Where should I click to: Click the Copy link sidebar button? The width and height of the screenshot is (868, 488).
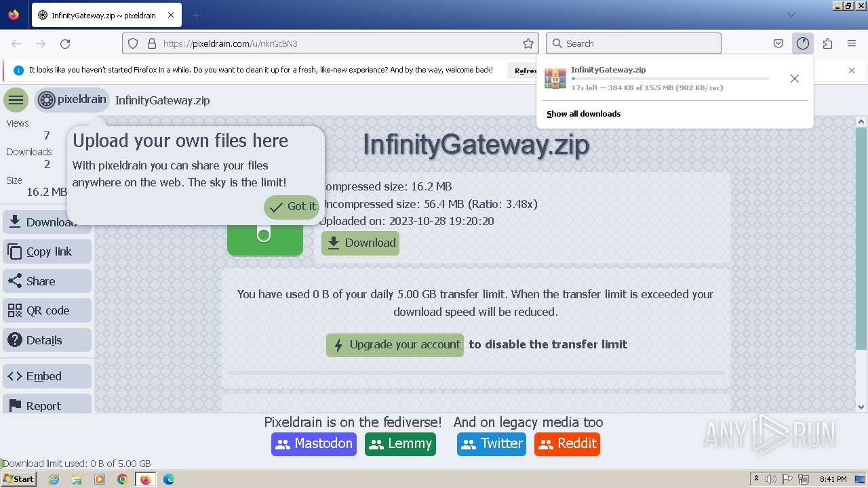[x=47, y=251]
